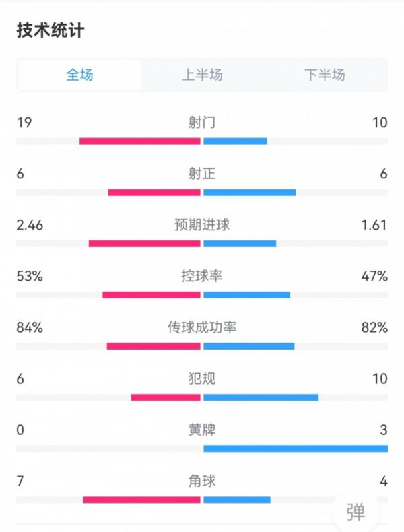This screenshot has height=532, width=404.
Task: Open the 下半场 tab
Action: pos(325,75)
